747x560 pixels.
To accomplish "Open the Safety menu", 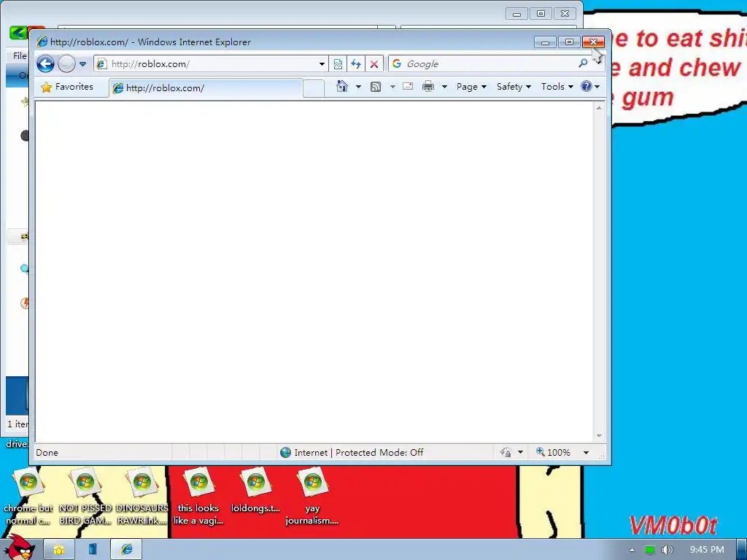I will pos(514,87).
